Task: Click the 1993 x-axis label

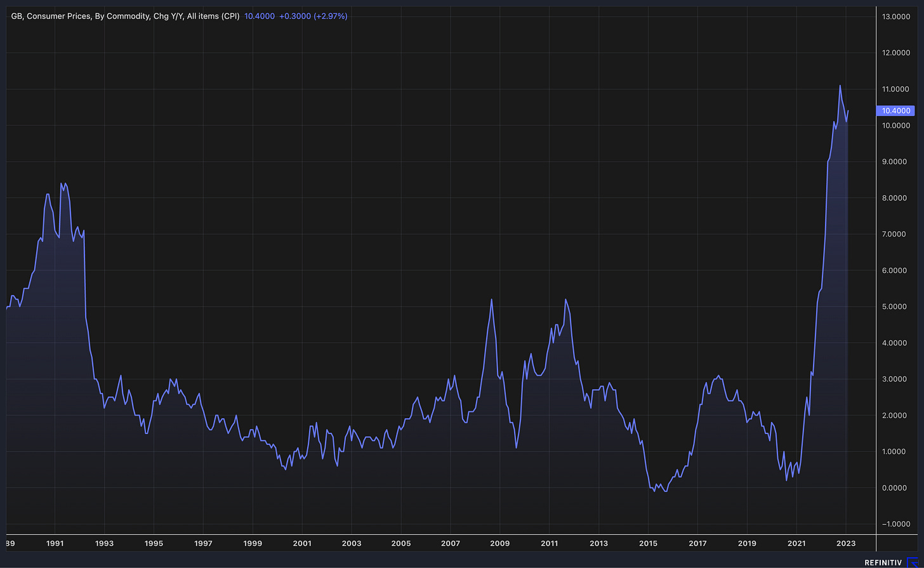Action: tap(104, 543)
